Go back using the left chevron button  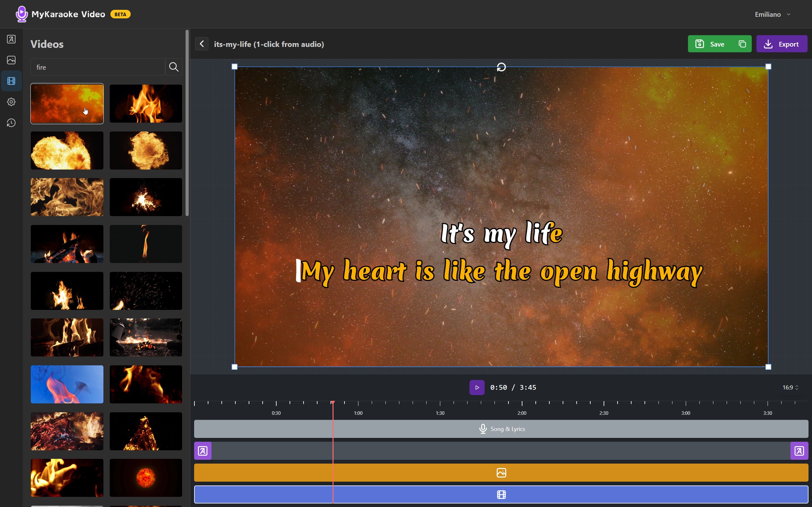[x=202, y=44]
